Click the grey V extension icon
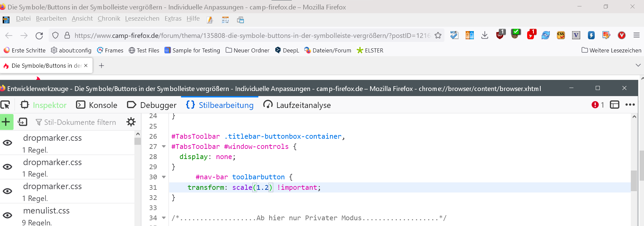This screenshot has width=644, height=226. coord(576,35)
